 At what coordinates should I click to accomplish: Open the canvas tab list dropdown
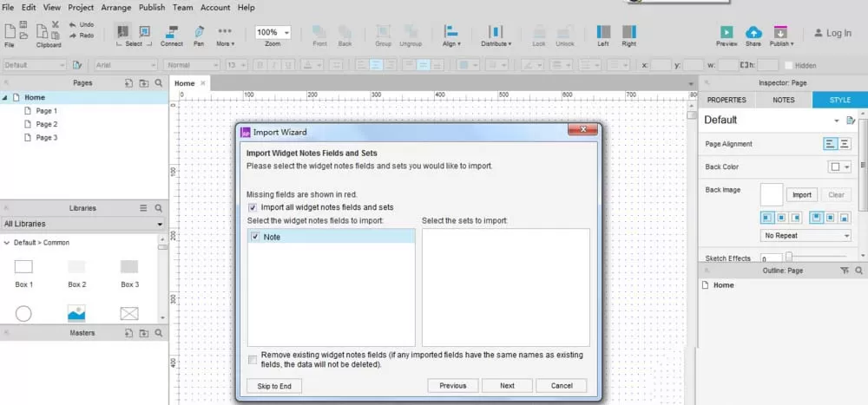[x=691, y=83]
